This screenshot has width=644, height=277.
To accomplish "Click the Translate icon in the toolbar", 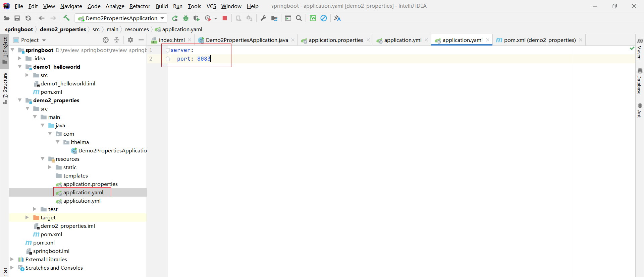I will pos(337,18).
